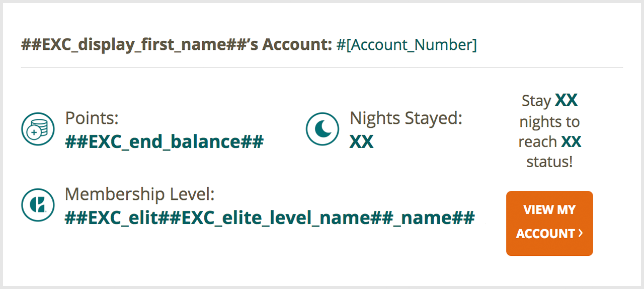Click the horizontal divider below the heading
The height and width of the screenshot is (289, 644).
click(x=322, y=67)
